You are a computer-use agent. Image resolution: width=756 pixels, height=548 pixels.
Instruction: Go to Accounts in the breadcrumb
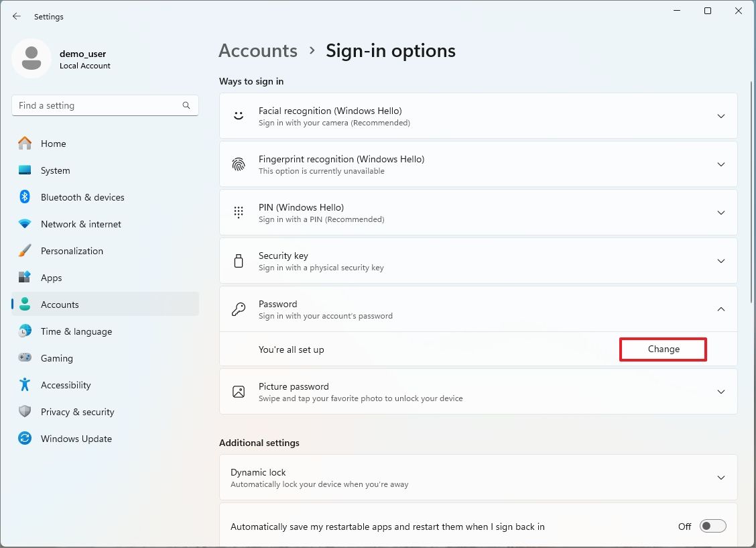tap(257, 50)
